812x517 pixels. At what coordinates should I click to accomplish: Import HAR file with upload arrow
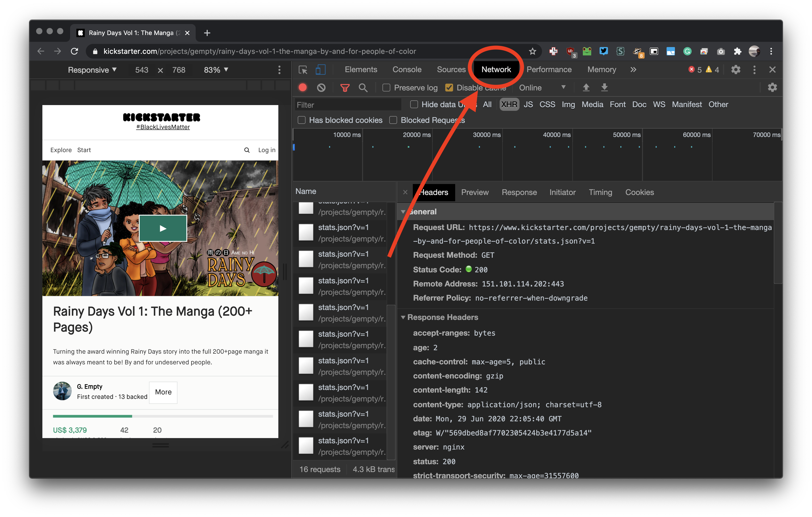(586, 88)
